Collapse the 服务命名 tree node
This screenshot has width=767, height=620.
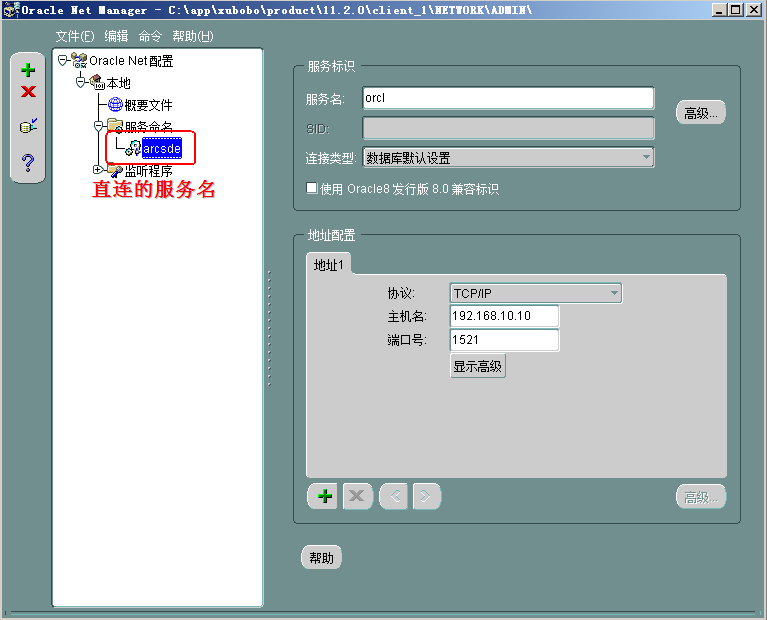coord(98,126)
